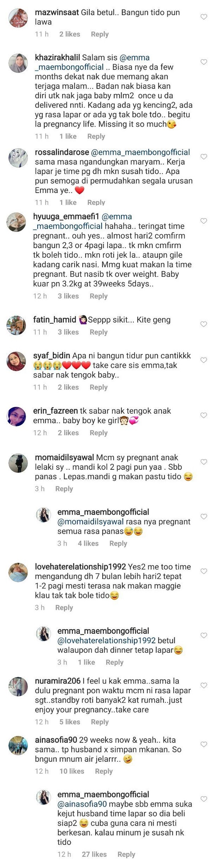Open @momaidilsyawal mention in Emma's reply
The height and width of the screenshot is (868, 219).
pyautogui.click(x=91, y=522)
